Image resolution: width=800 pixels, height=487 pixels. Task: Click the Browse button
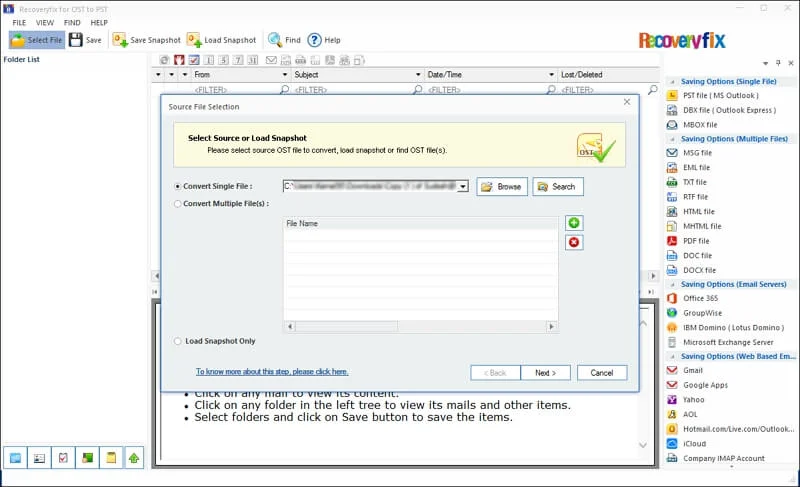point(501,187)
